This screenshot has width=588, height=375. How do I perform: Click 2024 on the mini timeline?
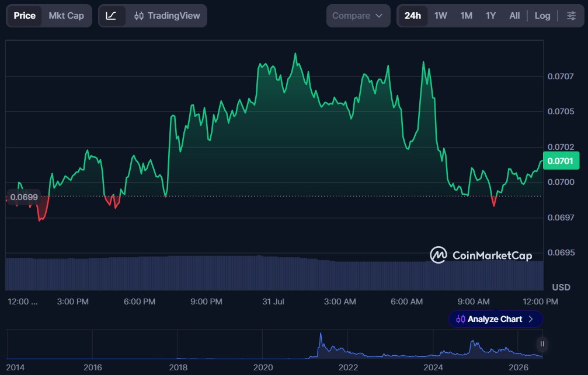(x=433, y=367)
